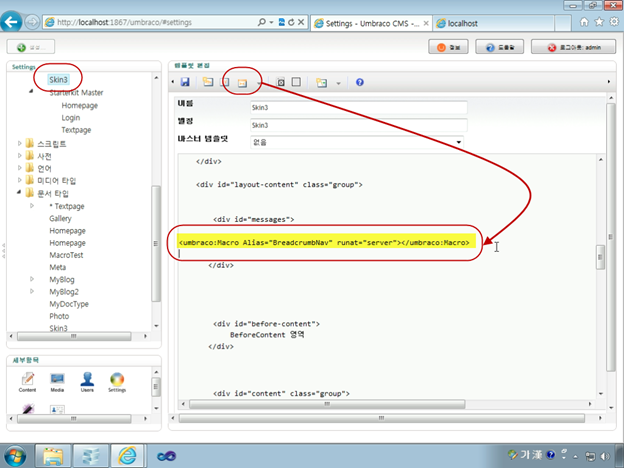The width and height of the screenshot is (624, 468).
Task: Collapse the 문서 타입 folder
Action: (19, 193)
